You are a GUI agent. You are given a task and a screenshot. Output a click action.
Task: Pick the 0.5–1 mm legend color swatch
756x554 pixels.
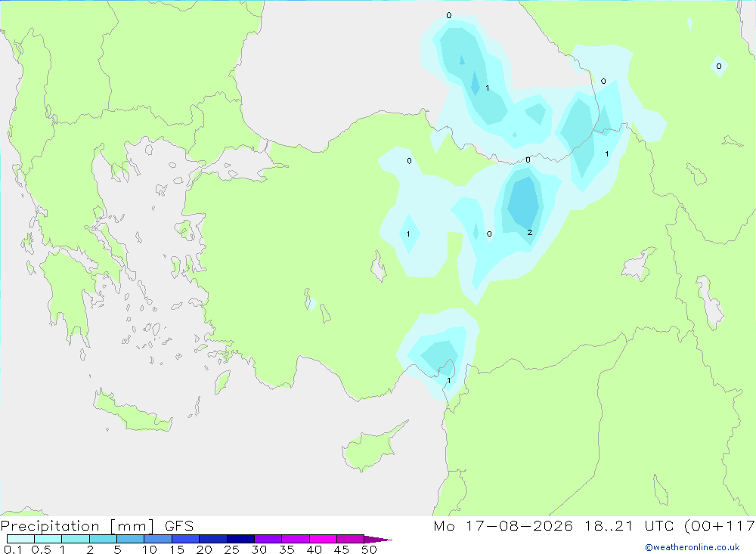point(48,539)
